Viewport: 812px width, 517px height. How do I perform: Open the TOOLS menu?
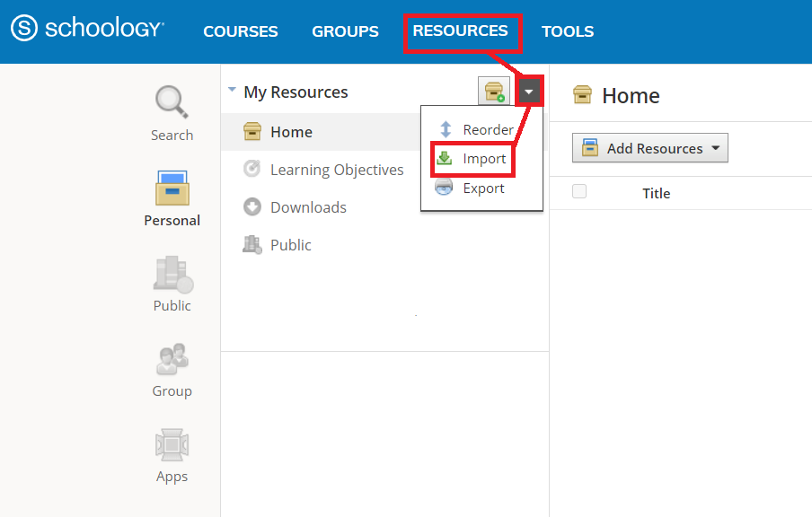coord(568,31)
